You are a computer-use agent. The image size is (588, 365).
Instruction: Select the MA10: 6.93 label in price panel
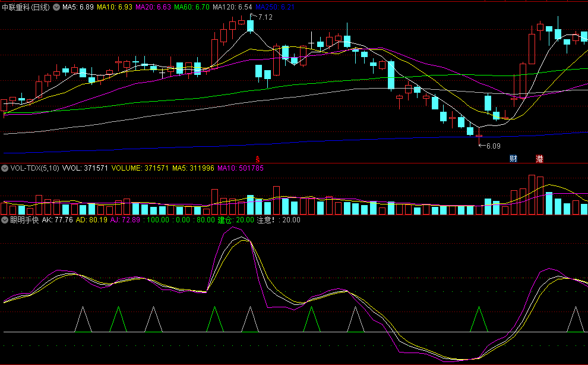(115, 7)
